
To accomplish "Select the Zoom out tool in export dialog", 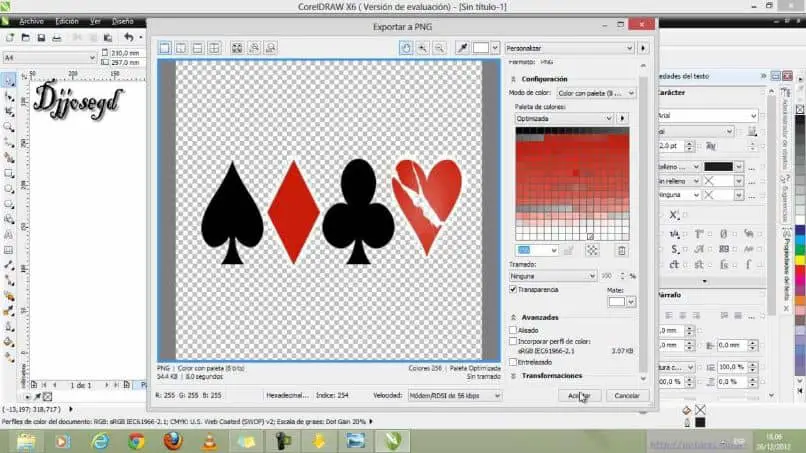I will (x=439, y=48).
